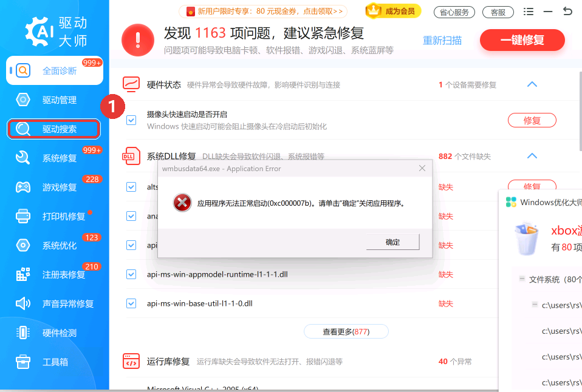Image resolution: width=582 pixels, height=392 pixels.
Task: Click the red X error icon in dialog
Action: click(x=182, y=203)
